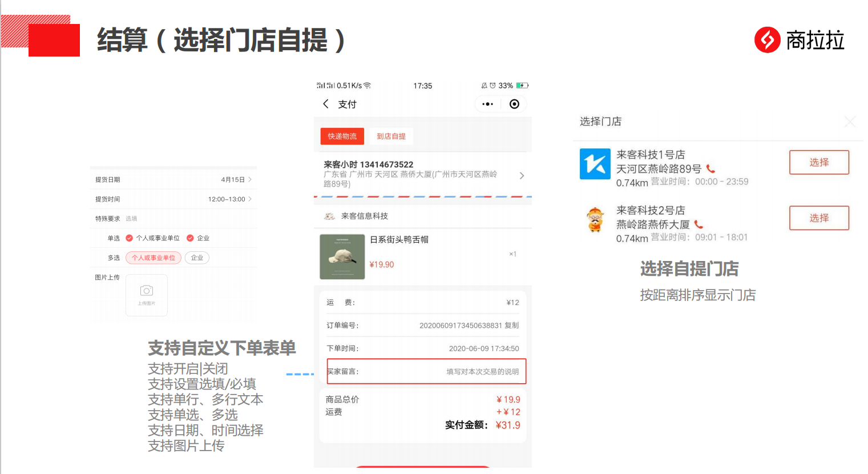The height and width of the screenshot is (474, 868).
Task: Toggle the 个人或事业单位 chip in 多选
Action: pyautogui.click(x=154, y=258)
